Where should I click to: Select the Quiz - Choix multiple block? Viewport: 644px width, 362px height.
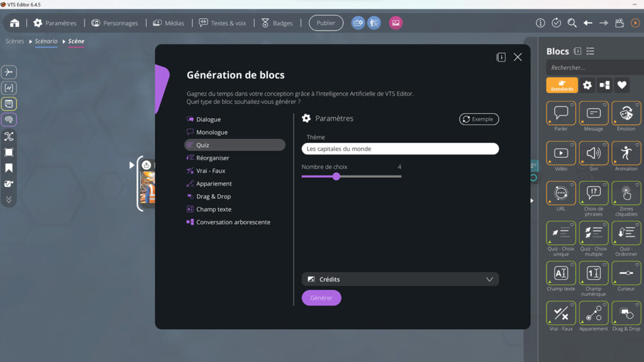[593, 234]
